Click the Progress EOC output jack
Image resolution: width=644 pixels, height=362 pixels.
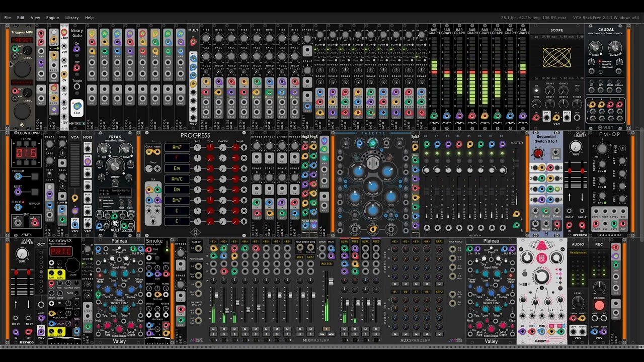(153, 221)
